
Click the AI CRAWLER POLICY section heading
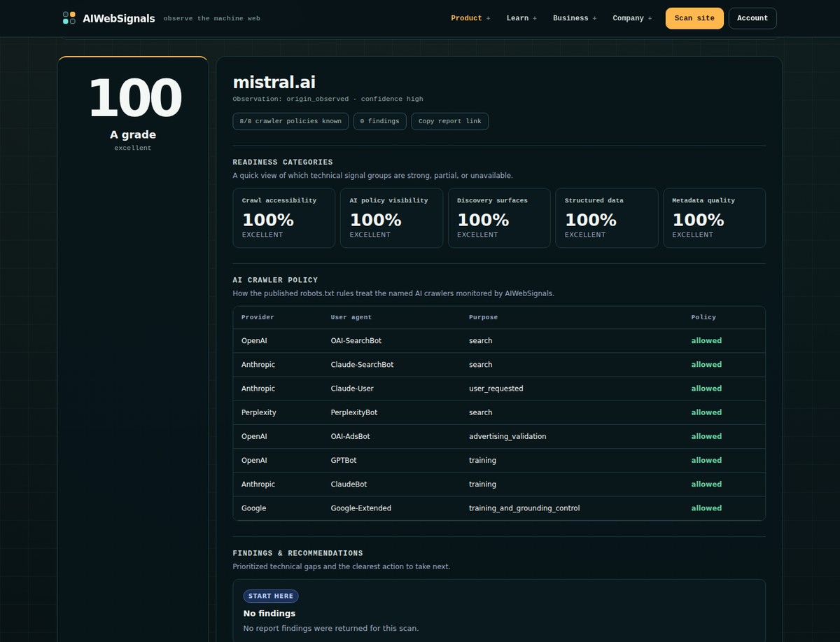coord(275,280)
